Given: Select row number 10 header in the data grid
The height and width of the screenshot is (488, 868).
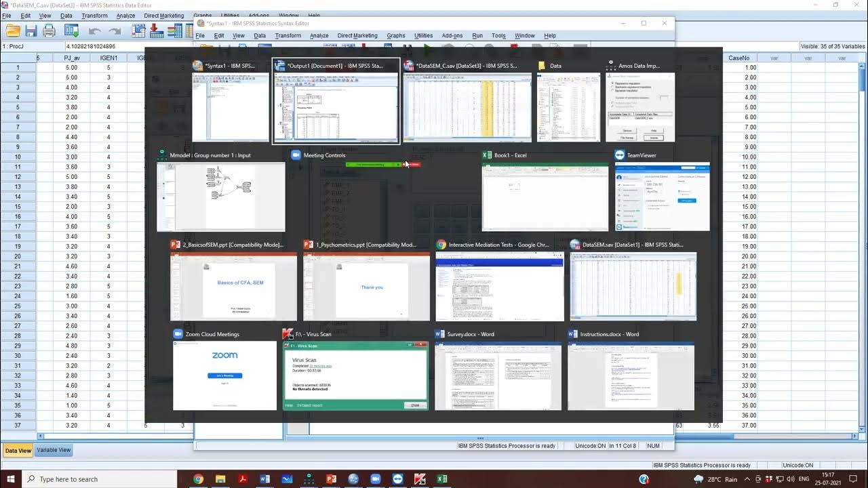Looking at the screenshot, I should point(18,157).
